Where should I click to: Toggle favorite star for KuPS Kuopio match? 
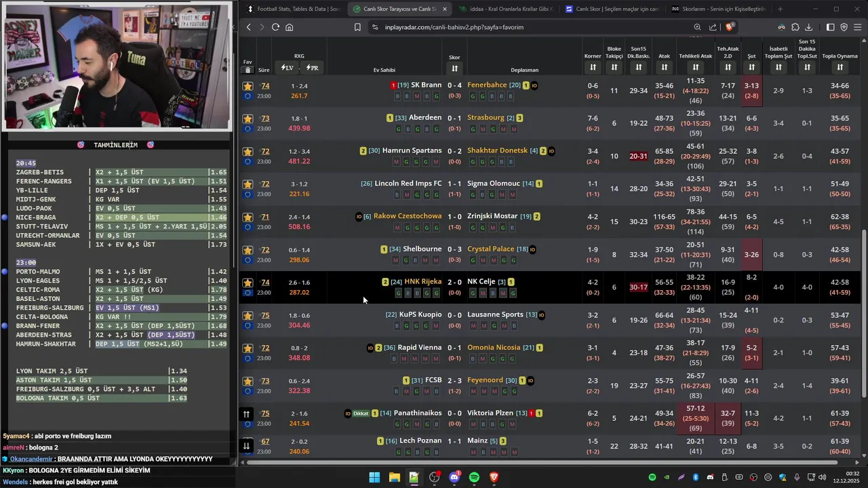pos(248,316)
